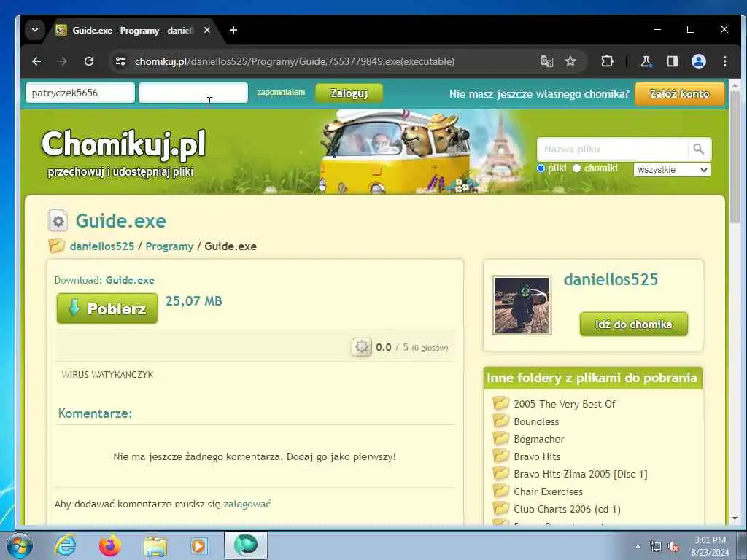Click the Guide.exe download link
Viewport: 747px width, 560px height.
tap(130, 281)
